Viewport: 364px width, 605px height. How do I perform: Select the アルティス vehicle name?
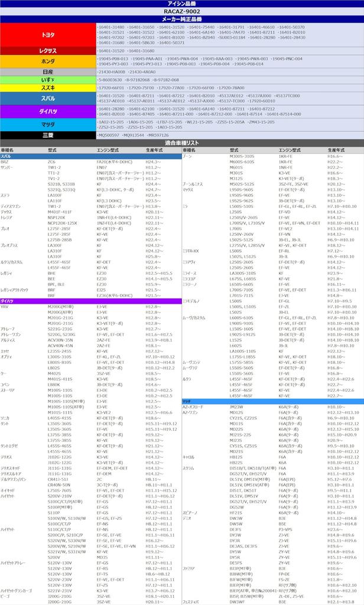[8, 340]
